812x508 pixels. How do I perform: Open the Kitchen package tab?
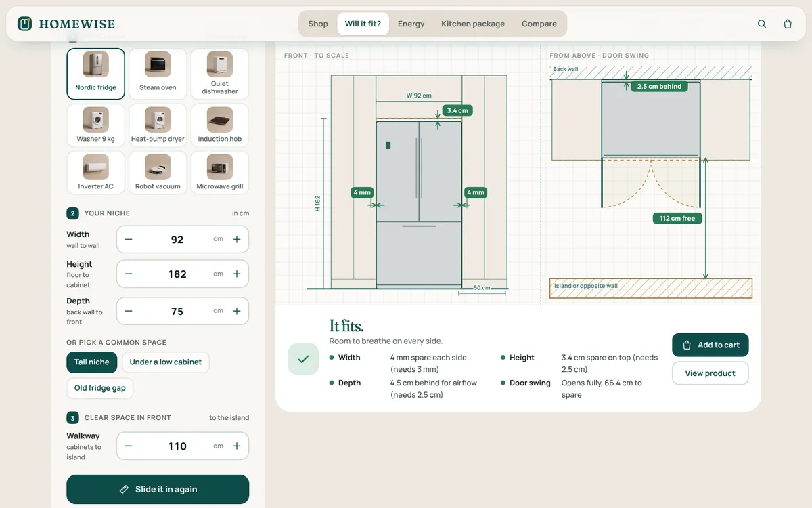click(x=473, y=24)
